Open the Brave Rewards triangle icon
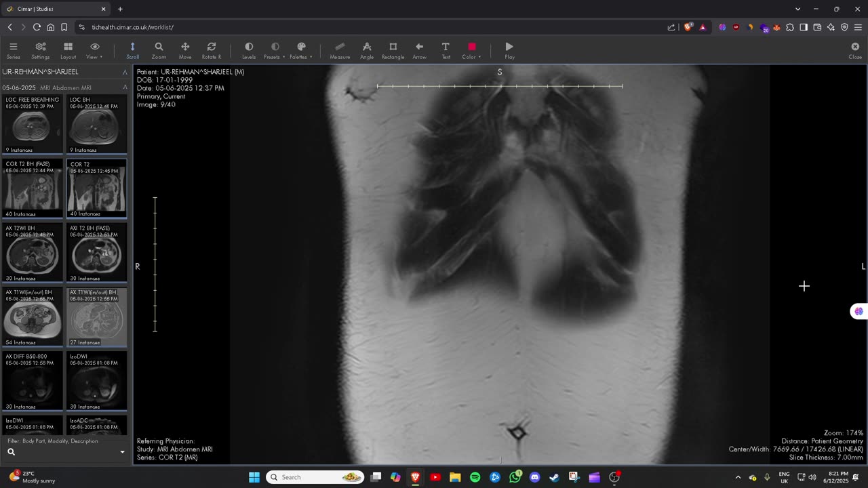The height and width of the screenshot is (488, 868). coord(703,27)
